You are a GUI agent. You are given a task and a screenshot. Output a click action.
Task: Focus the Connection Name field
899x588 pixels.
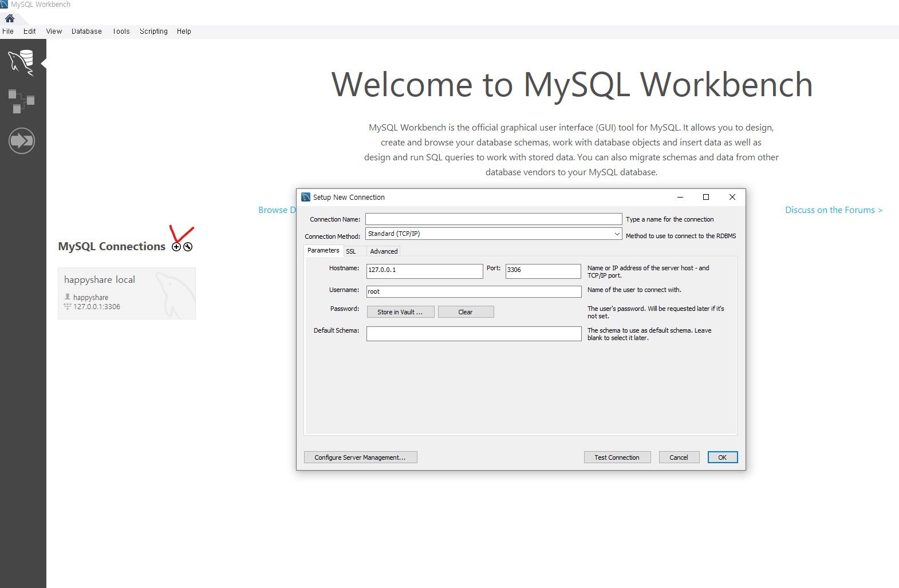[x=494, y=219]
